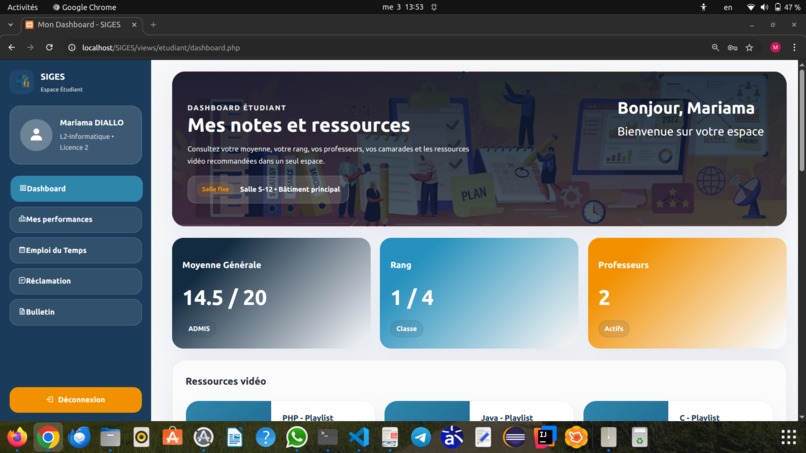Close the Mon Dashboard - SIGES tab

tap(134, 25)
